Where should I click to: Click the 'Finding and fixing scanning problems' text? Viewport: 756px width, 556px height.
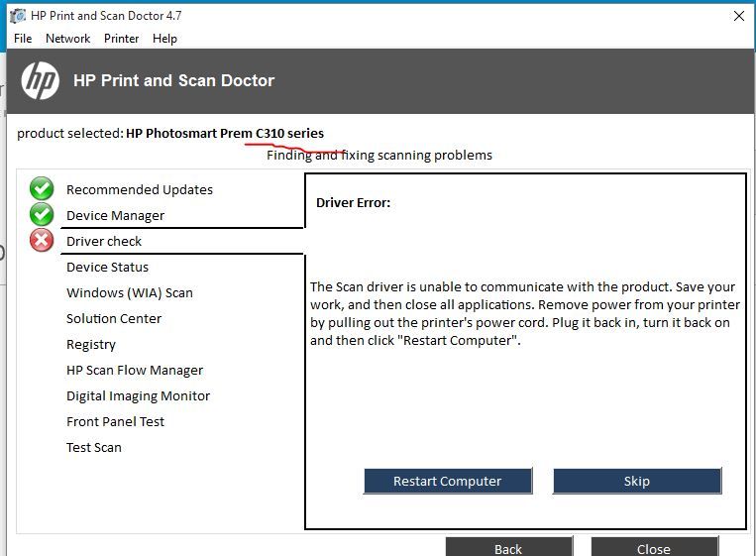[378, 155]
